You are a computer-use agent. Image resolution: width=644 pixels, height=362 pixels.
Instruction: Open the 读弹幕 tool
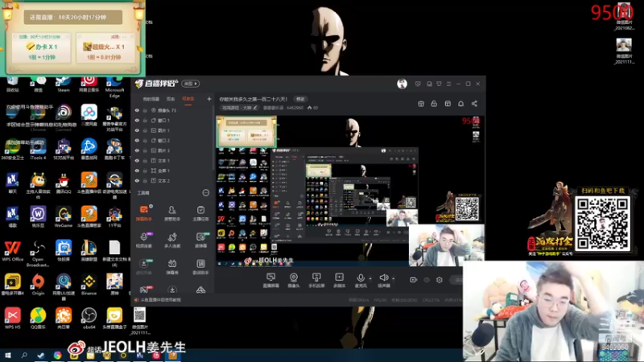tap(200, 240)
